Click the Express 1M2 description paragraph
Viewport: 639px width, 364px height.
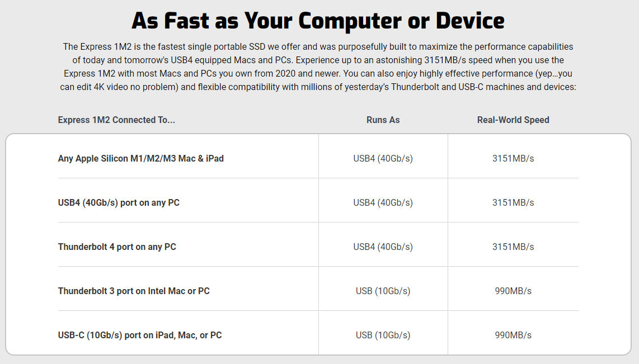point(318,67)
